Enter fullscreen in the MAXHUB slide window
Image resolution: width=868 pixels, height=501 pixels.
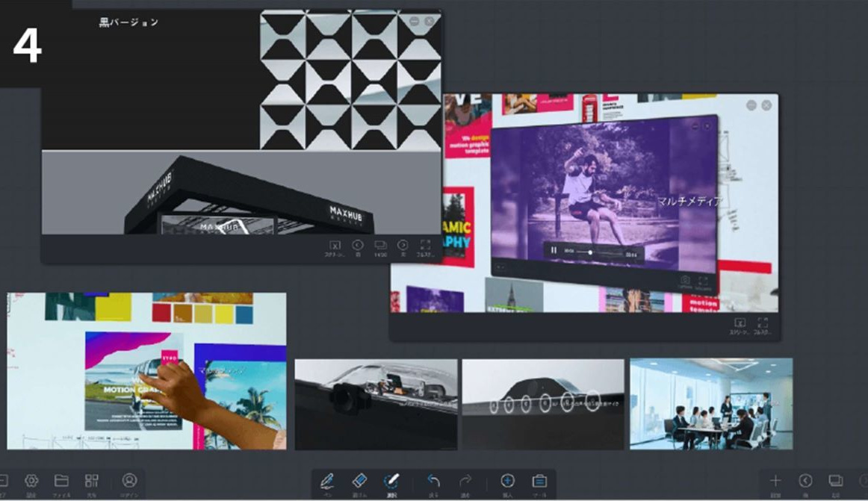pos(425,245)
